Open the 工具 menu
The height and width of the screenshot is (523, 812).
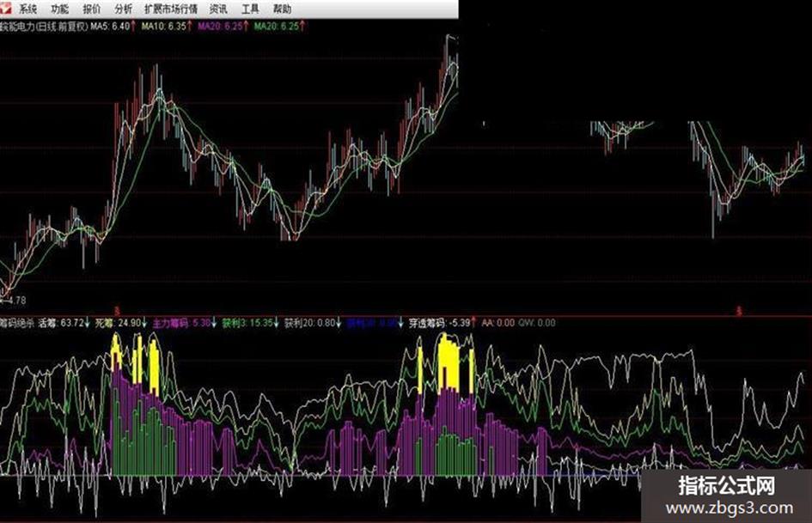(251, 9)
